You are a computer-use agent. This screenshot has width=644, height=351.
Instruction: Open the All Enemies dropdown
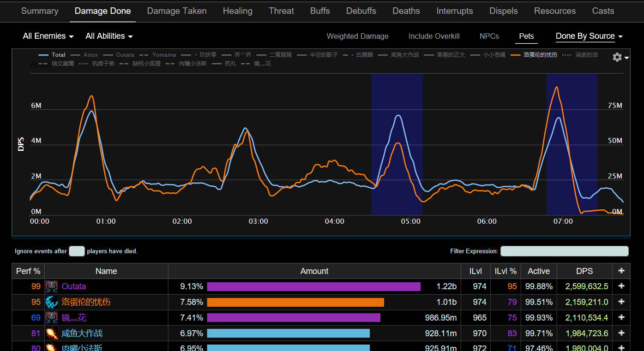48,36
